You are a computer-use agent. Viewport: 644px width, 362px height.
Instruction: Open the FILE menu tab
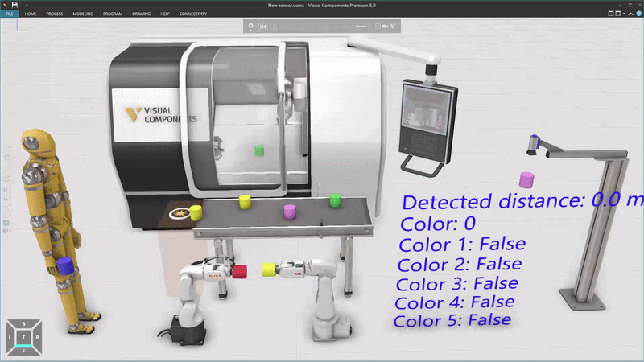tap(8, 14)
